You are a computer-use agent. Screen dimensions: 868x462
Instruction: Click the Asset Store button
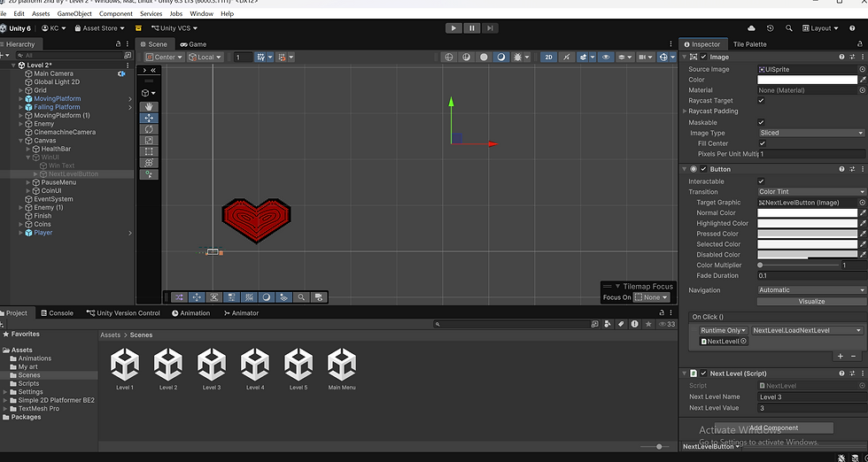(99, 28)
